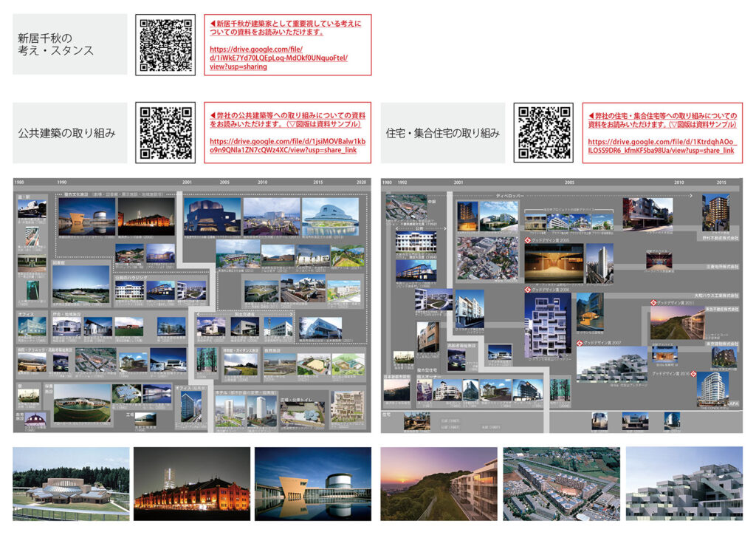Select the 1990 marker on the public architecture timeline

click(x=62, y=183)
